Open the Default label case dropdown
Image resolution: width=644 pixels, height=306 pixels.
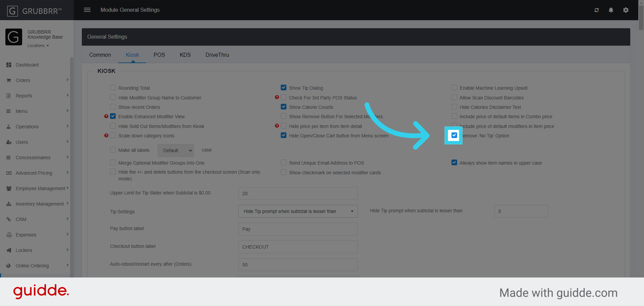point(176,150)
